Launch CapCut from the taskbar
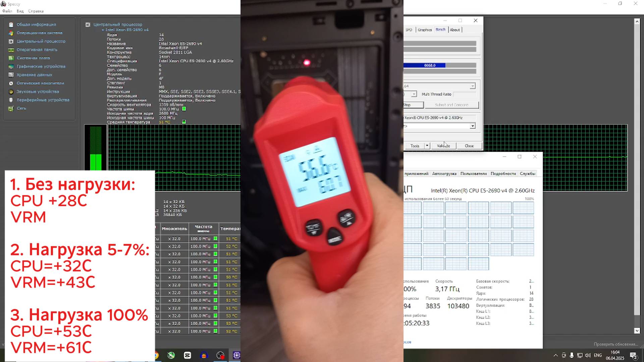 (187, 355)
